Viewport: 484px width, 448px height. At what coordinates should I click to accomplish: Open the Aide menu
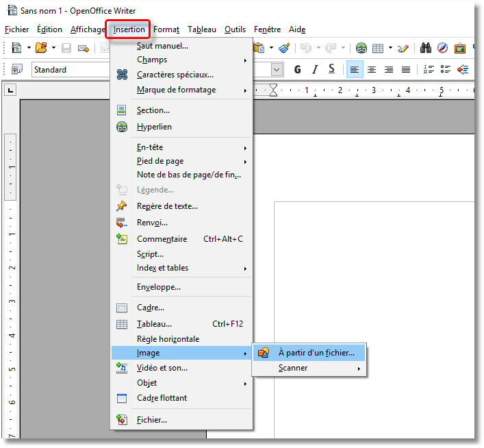click(297, 29)
